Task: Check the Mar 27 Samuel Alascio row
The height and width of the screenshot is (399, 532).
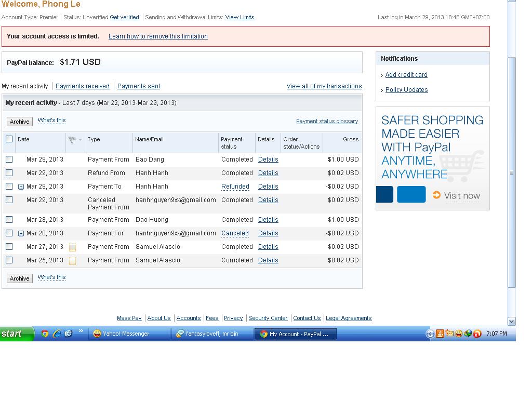Action: coord(9,247)
